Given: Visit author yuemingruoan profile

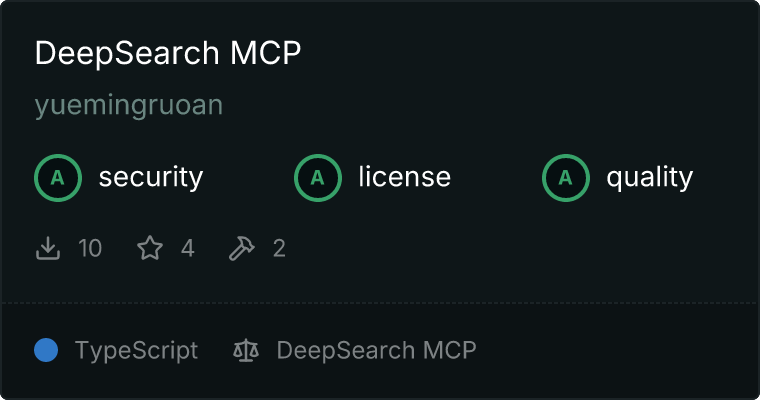Looking at the screenshot, I should (128, 105).
